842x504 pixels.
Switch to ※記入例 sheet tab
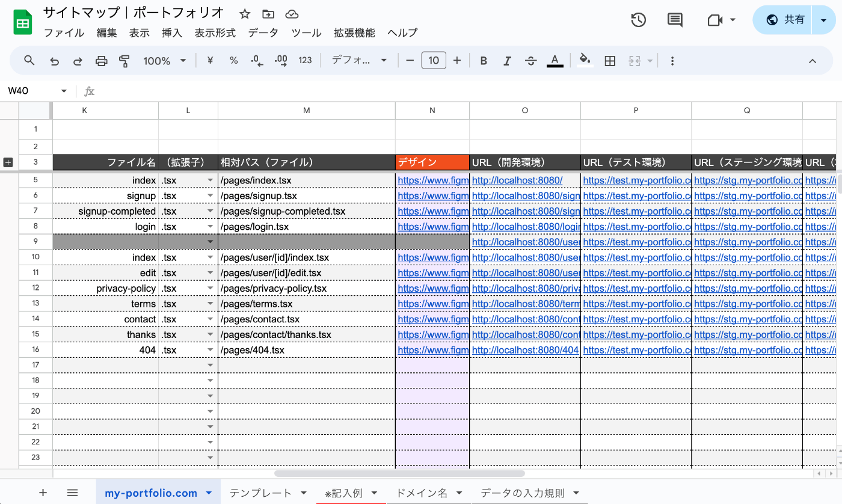coord(343,493)
